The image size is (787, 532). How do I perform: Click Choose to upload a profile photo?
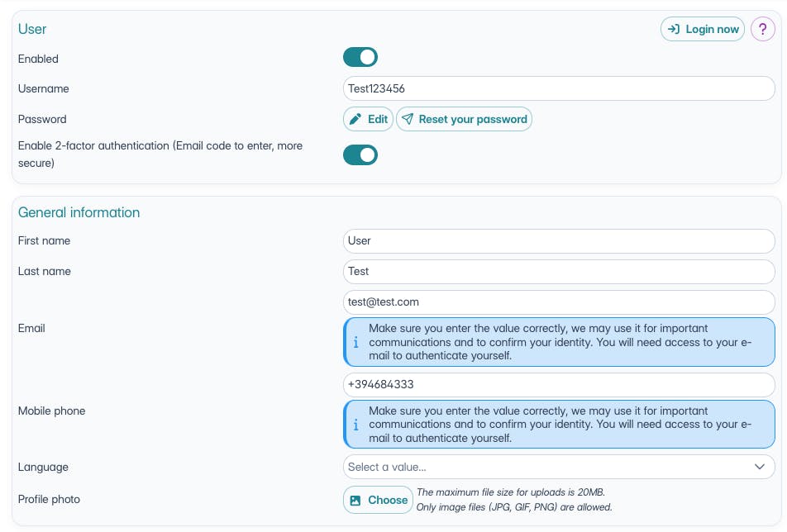[387, 500]
